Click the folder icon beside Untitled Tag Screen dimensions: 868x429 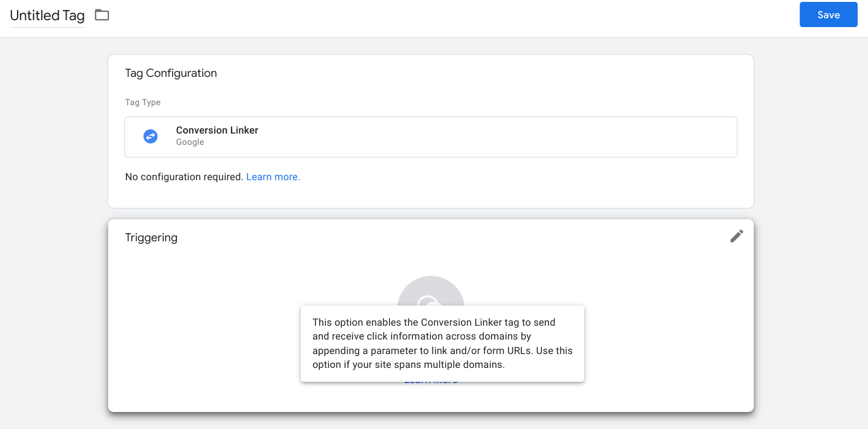[102, 15]
